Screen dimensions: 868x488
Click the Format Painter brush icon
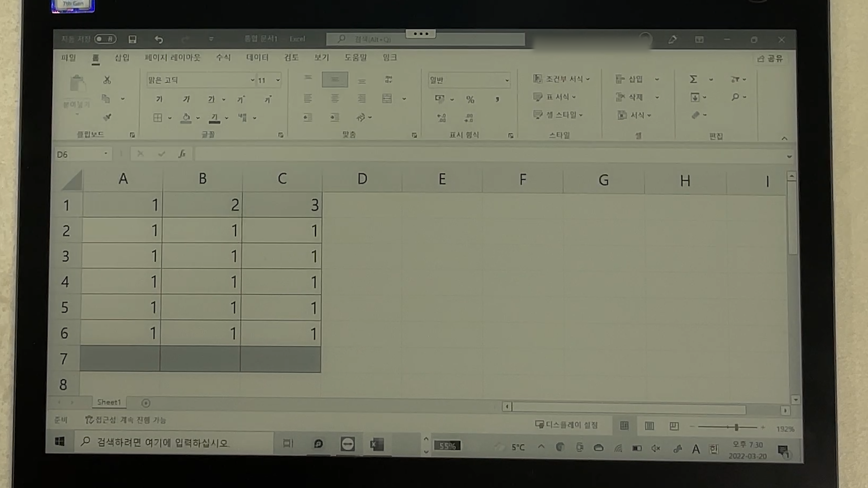107,117
